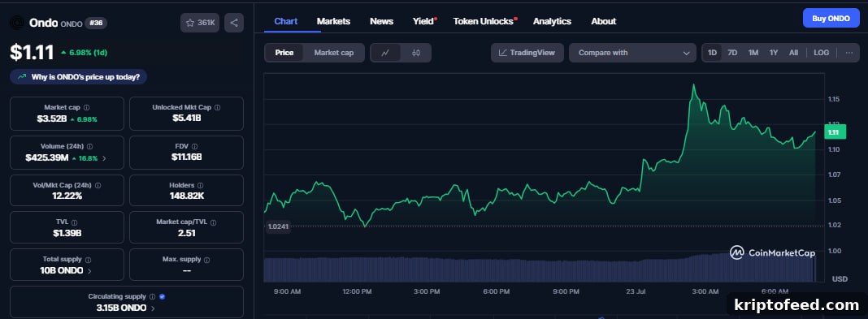Click the Buy ONDO button

(x=831, y=18)
